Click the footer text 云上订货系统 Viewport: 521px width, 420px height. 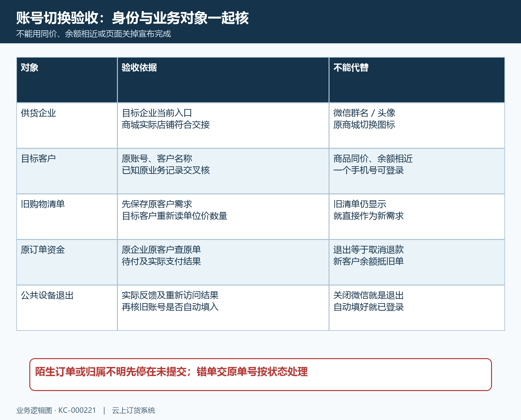134,410
